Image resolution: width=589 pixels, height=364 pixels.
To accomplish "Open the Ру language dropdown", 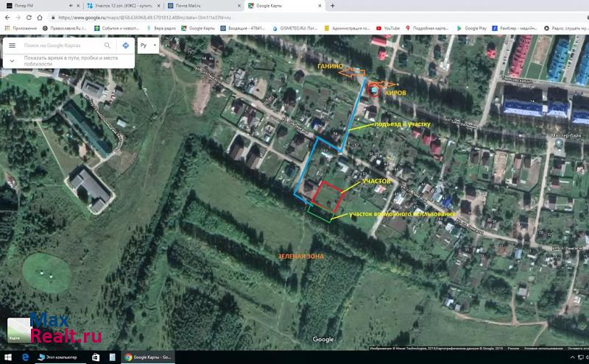I will 147,46.
